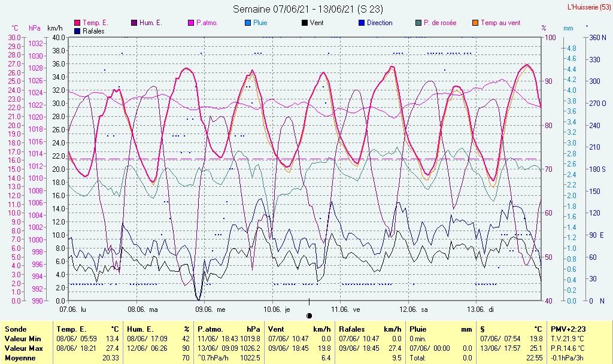Click the '10.06. je' date label
Viewport: 613px width, 364px height.
click(277, 310)
